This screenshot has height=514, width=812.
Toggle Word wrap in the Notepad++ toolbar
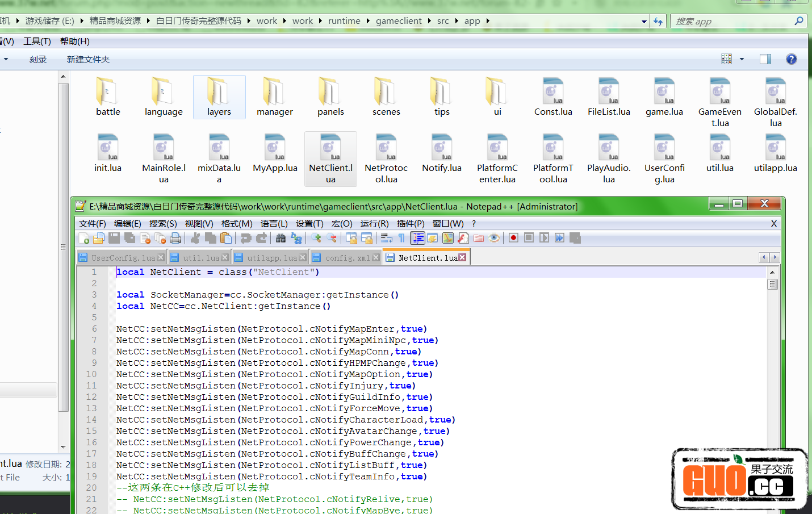[x=387, y=238]
